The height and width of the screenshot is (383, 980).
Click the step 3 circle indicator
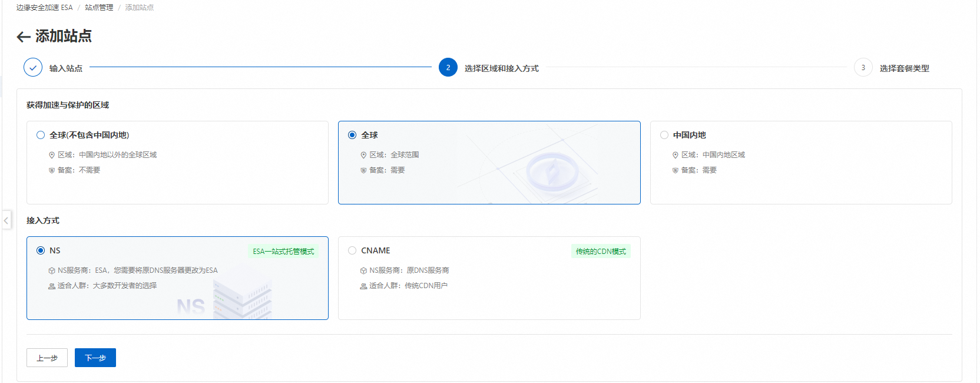[x=863, y=68]
